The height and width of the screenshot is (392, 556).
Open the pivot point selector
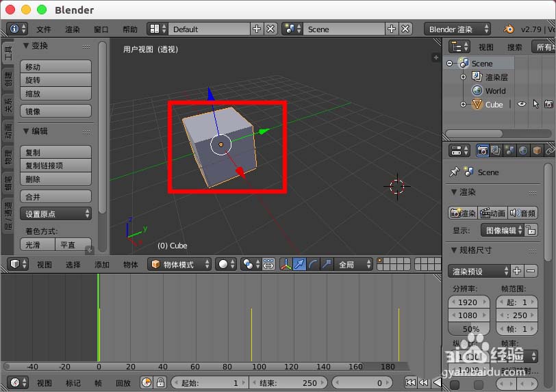point(251,264)
